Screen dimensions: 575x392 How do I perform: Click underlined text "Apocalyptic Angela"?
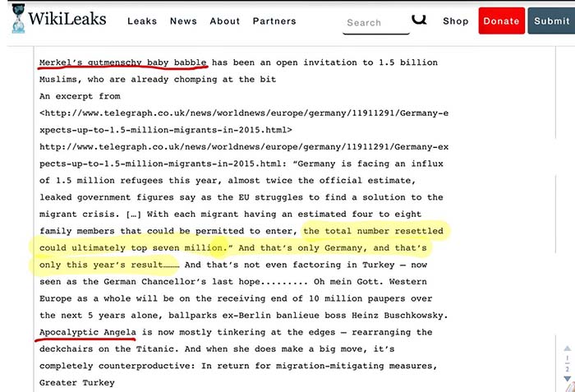tap(88, 332)
